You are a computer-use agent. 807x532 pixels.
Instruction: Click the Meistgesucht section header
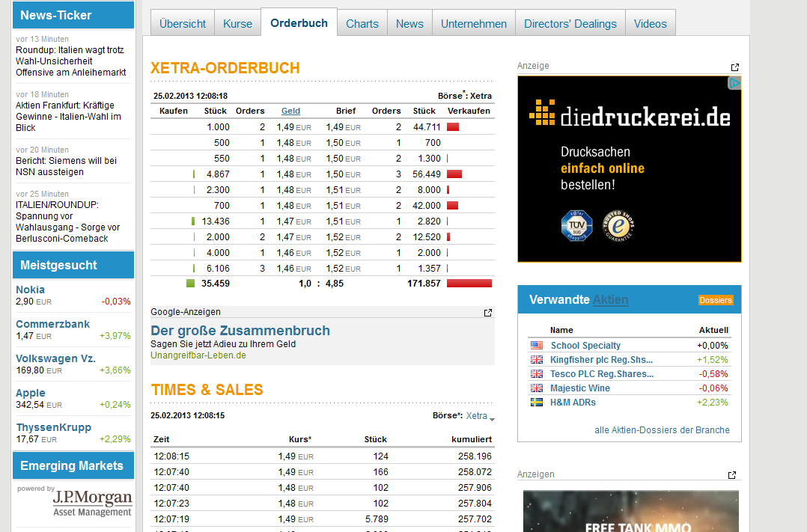(x=73, y=265)
